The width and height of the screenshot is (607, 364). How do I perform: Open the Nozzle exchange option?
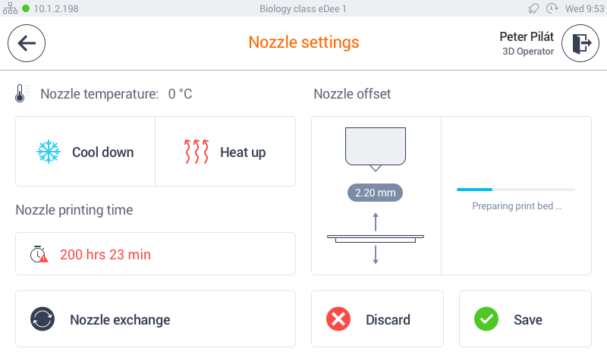pyautogui.click(x=156, y=319)
